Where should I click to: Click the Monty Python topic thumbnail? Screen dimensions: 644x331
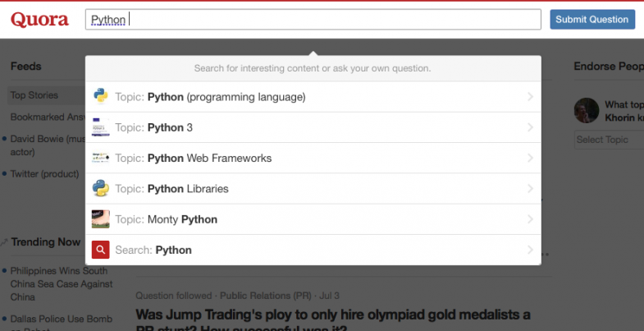101,219
